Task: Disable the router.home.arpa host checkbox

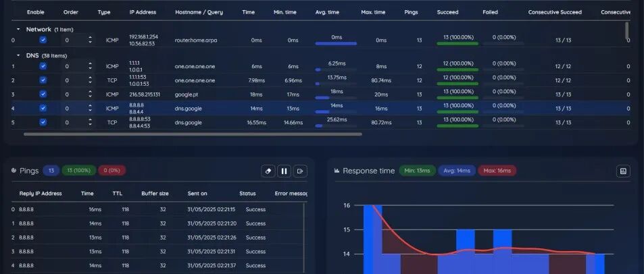Action: pos(43,40)
